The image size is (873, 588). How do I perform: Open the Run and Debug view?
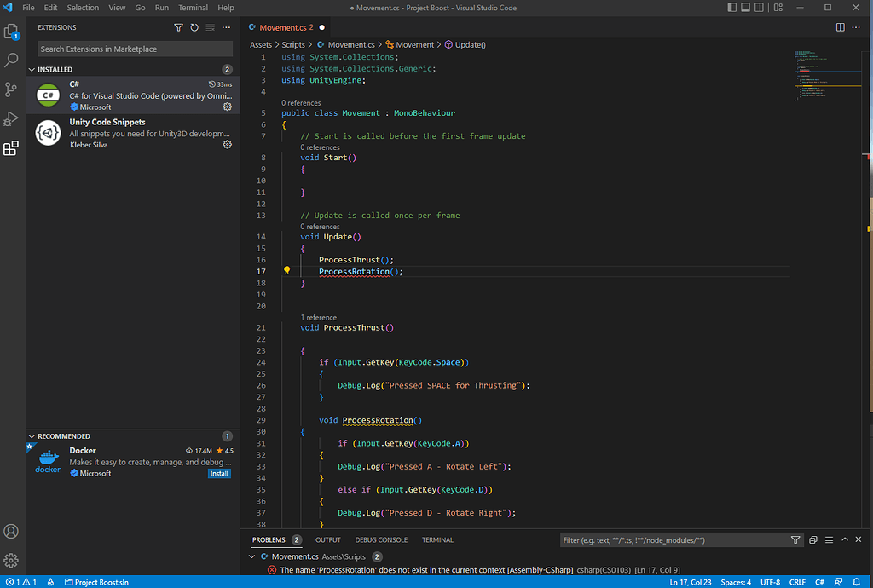11,118
